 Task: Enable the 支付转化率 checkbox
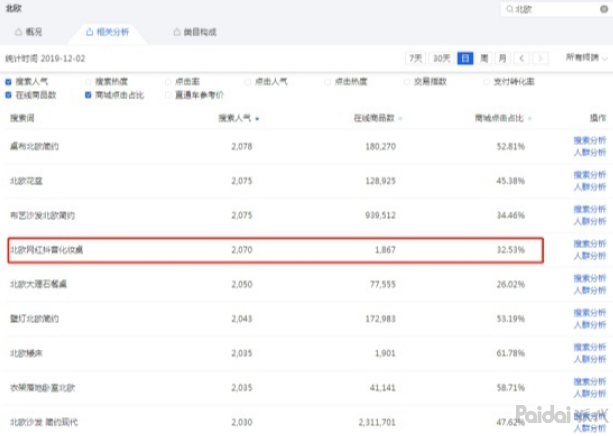pyautogui.click(x=487, y=82)
